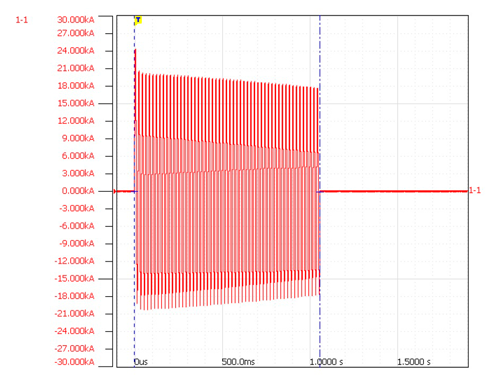Click the -3.000kA axis label
Viewport: 500px width, 386px height.
click(x=77, y=208)
